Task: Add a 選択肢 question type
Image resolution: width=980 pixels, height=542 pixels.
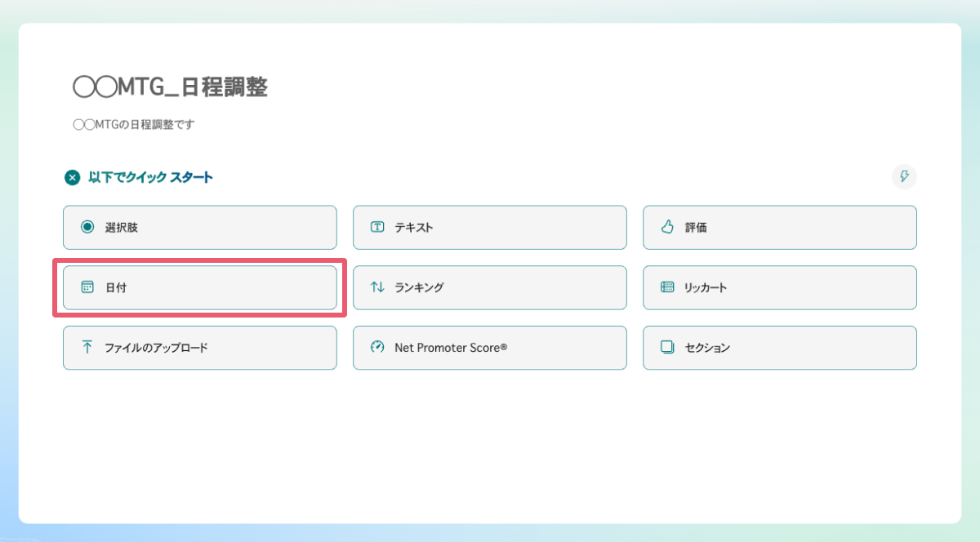Action: (199, 227)
